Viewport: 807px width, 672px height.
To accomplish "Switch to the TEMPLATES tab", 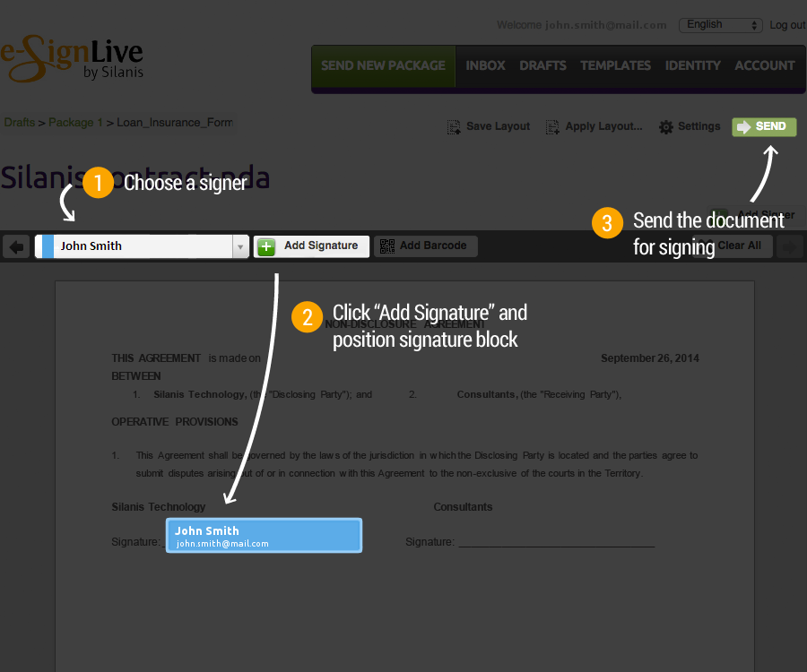I will pos(615,65).
